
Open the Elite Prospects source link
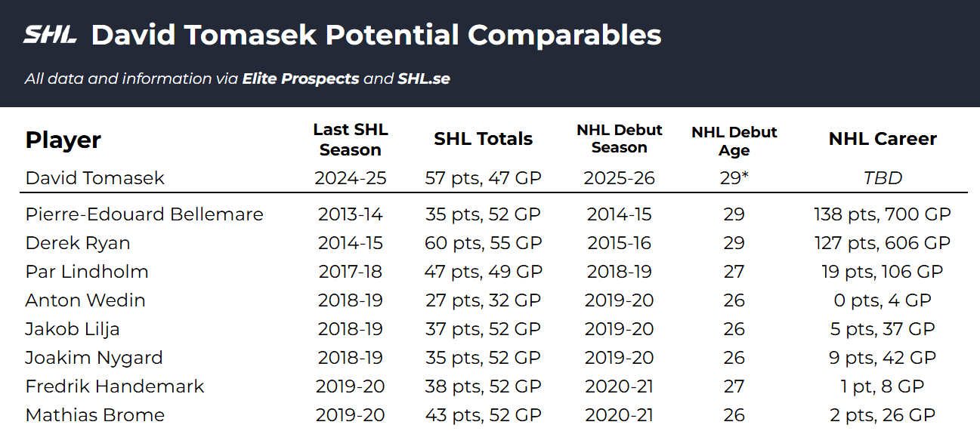[x=300, y=79]
